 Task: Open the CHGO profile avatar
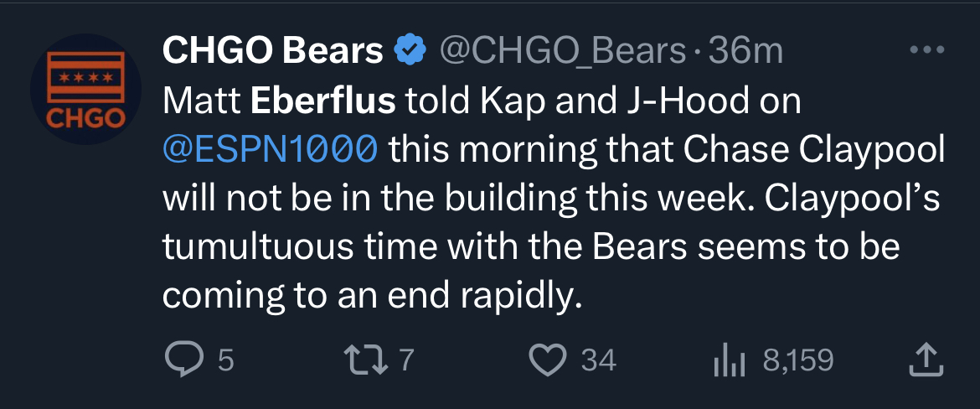[85, 90]
